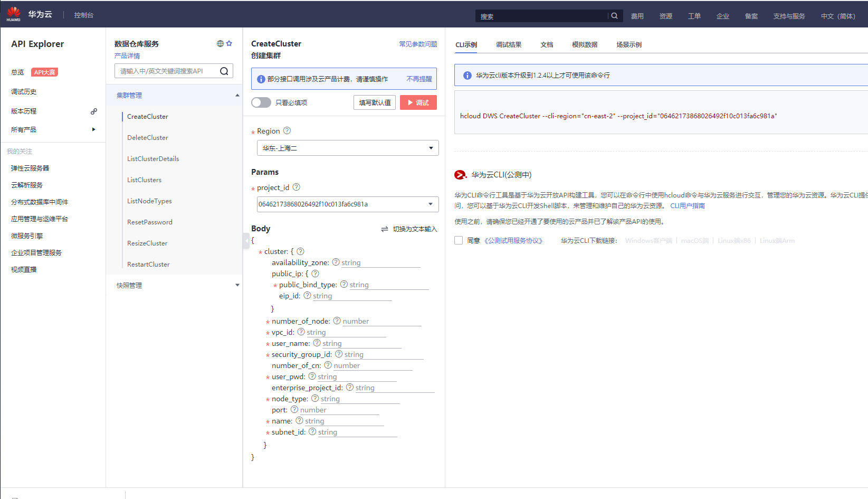Click the link icon next to 版本历程

pyautogui.click(x=94, y=111)
